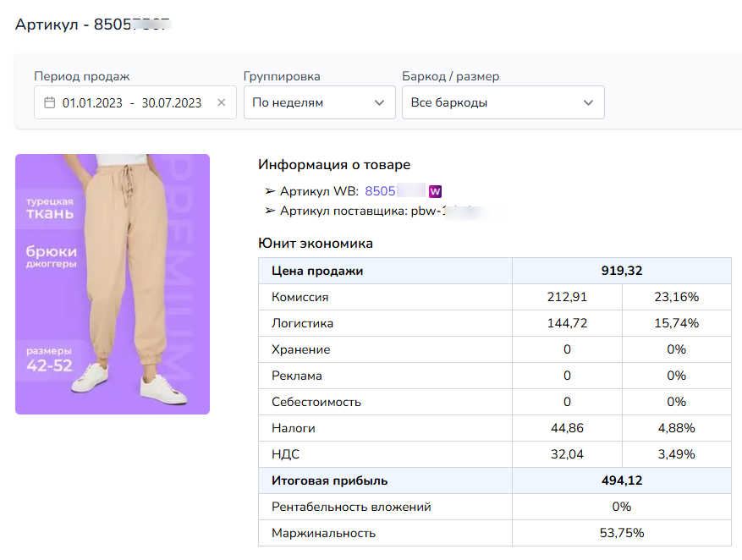Open the По неделям grouping dropdown
Image resolution: width=742 pixels, height=560 pixels.
[319, 103]
